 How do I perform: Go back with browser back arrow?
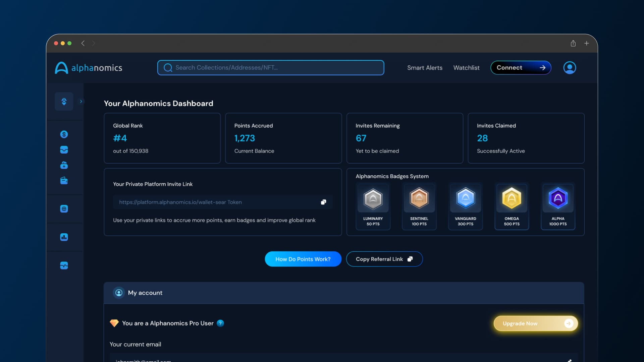click(x=83, y=43)
